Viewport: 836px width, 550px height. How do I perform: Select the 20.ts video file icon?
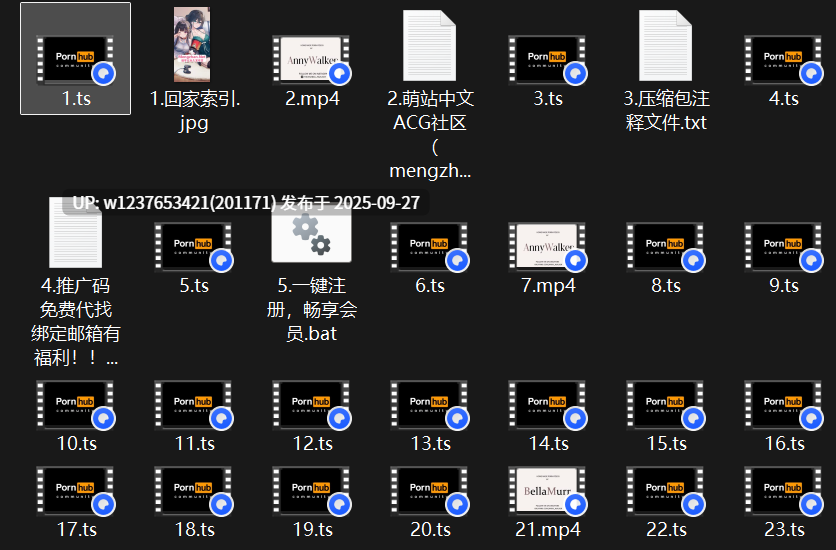429,491
